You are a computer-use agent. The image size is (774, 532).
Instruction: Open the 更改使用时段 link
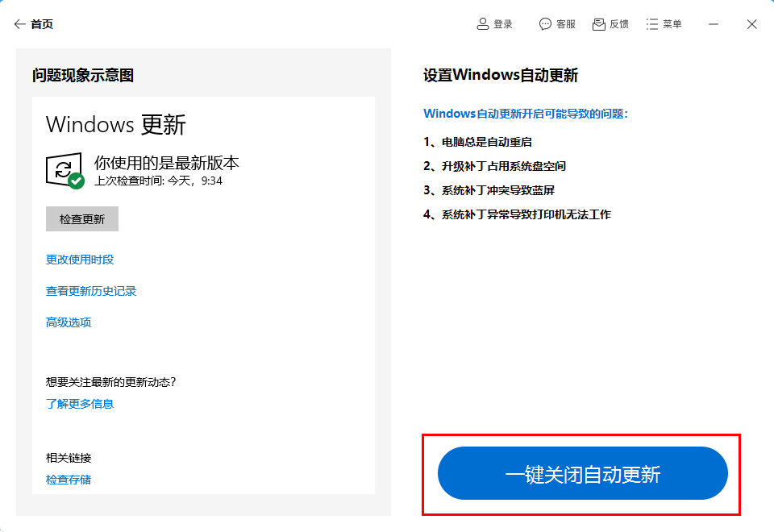(x=80, y=260)
